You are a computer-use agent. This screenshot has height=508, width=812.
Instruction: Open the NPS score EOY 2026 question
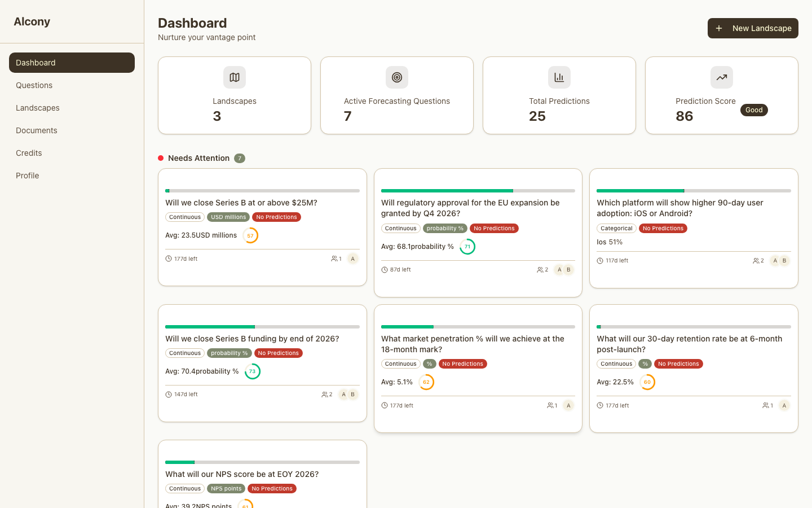click(242, 474)
